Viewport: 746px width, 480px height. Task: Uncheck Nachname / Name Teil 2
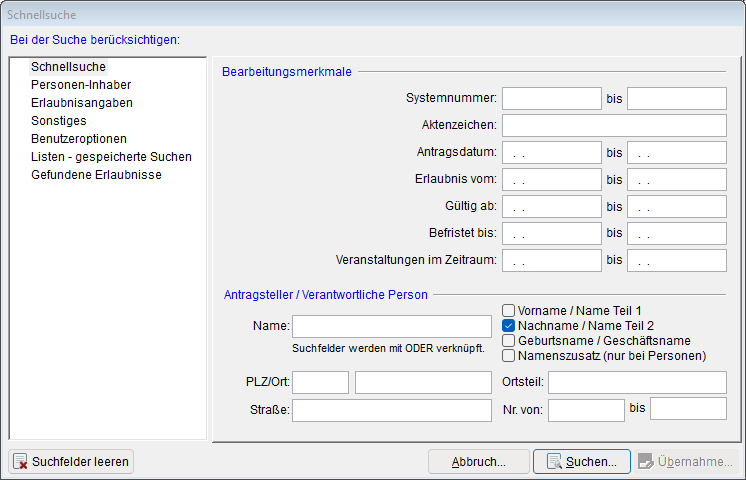click(x=508, y=326)
